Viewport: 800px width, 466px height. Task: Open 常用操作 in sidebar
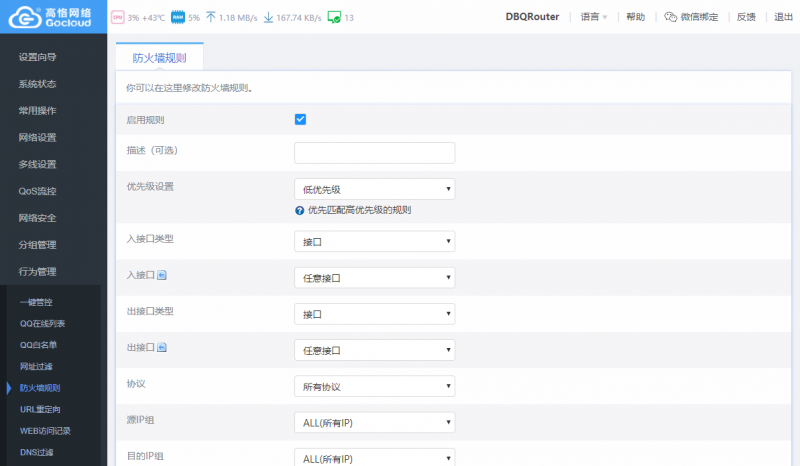coord(37,111)
